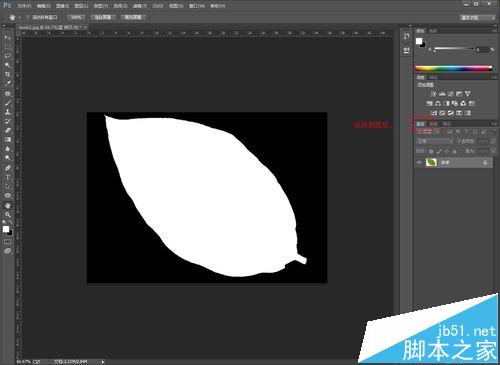This screenshot has height=365, width=500.
Task: Add an Invert adjustment
Action: tap(434, 113)
